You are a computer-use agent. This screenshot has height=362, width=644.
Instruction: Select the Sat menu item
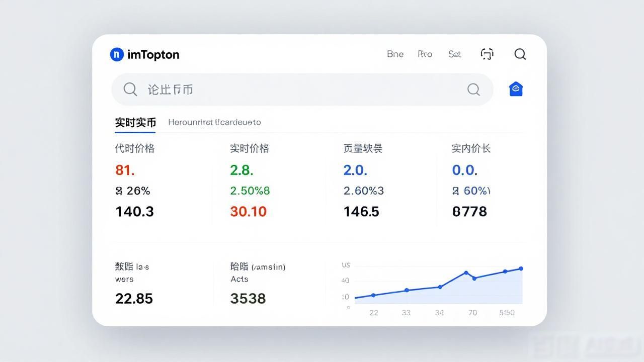pos(454,54)
